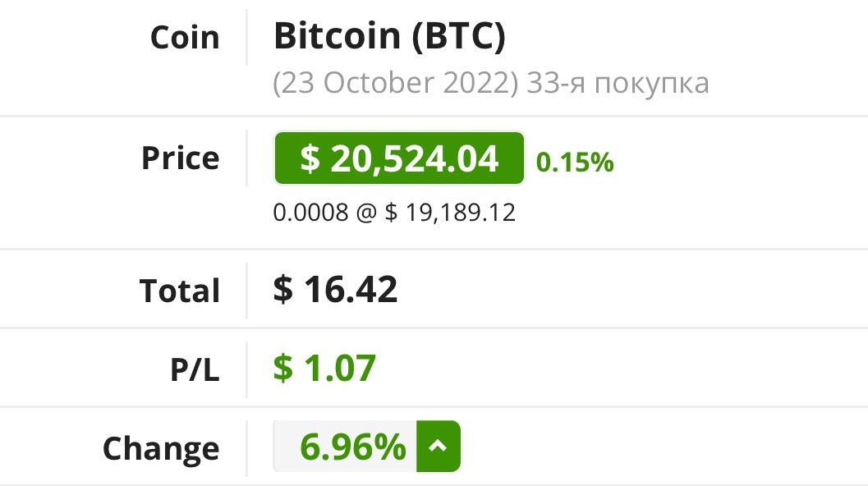This screenshot has height=486, width=868.
Task: Click the green $ 20,524.04 price badge
Action: 399,158
